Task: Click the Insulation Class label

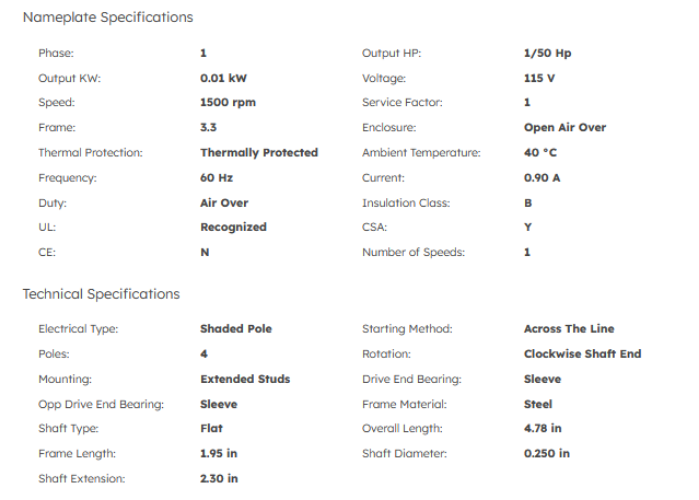Action: [x=405, y=203]
